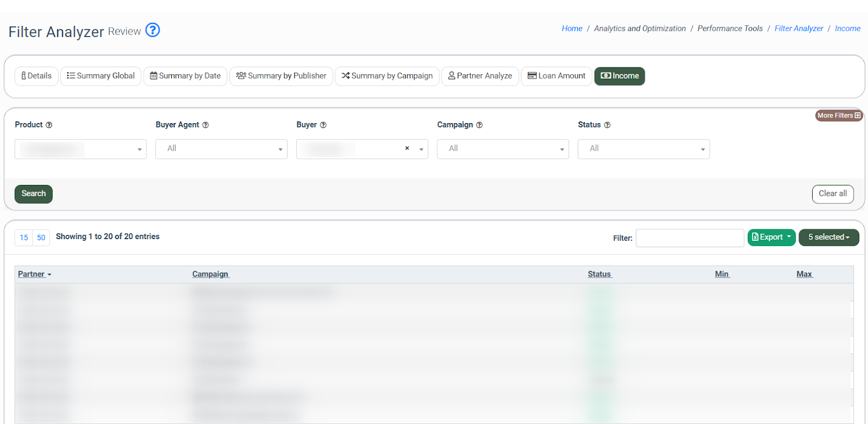
Task: Click the Buyer field help icon
Action: [323, 125]
